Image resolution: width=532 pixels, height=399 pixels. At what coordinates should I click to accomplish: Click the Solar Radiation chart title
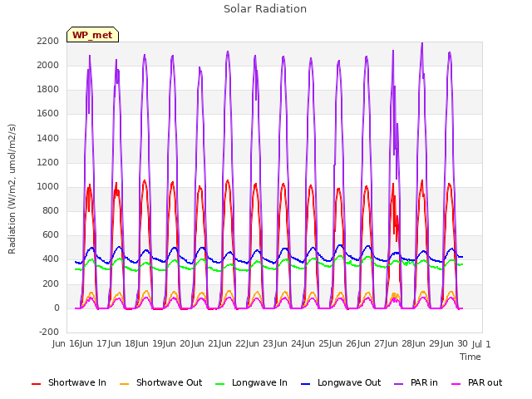tap(265, 9)
